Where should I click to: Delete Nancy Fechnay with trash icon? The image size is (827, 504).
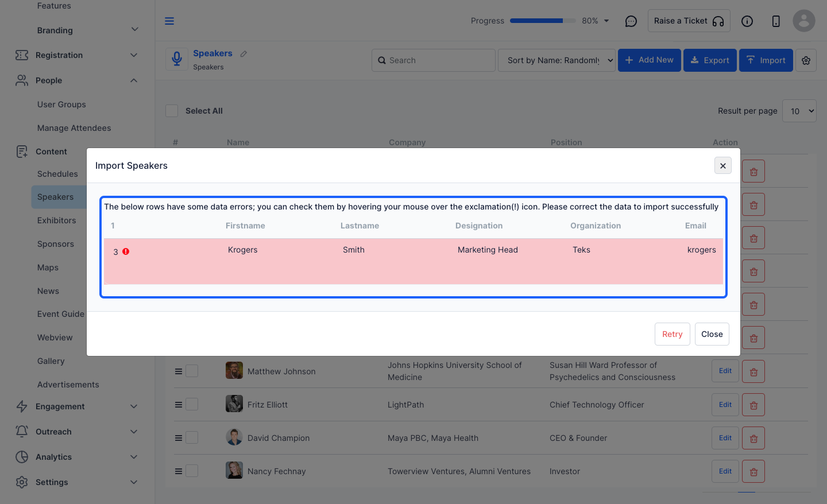click(x=753, y=471)
